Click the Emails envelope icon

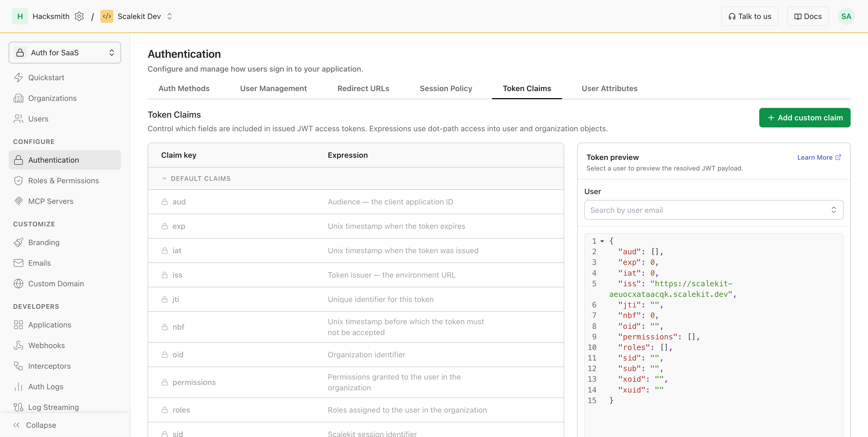click(x=18, y=263)
